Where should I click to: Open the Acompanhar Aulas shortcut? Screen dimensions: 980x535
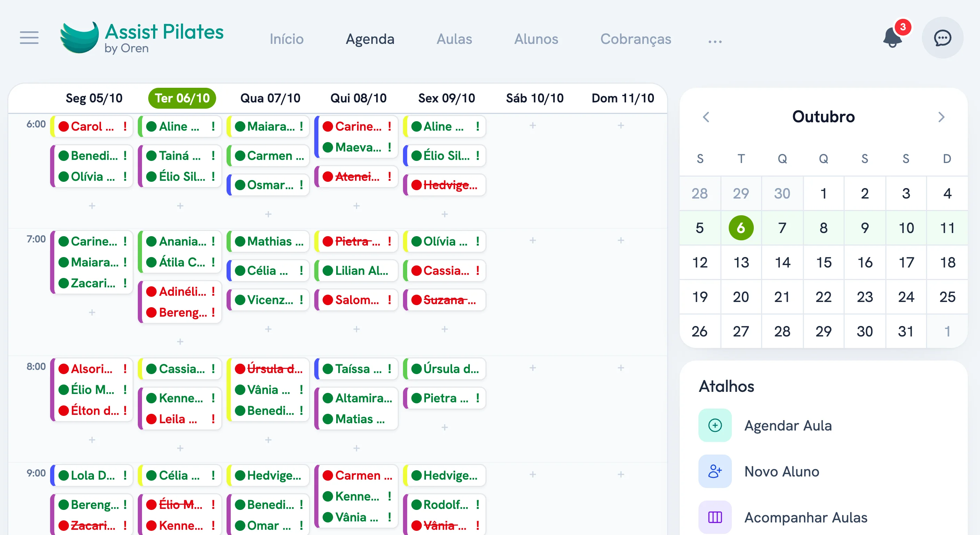pyautogui.click(x=783, y=517)
